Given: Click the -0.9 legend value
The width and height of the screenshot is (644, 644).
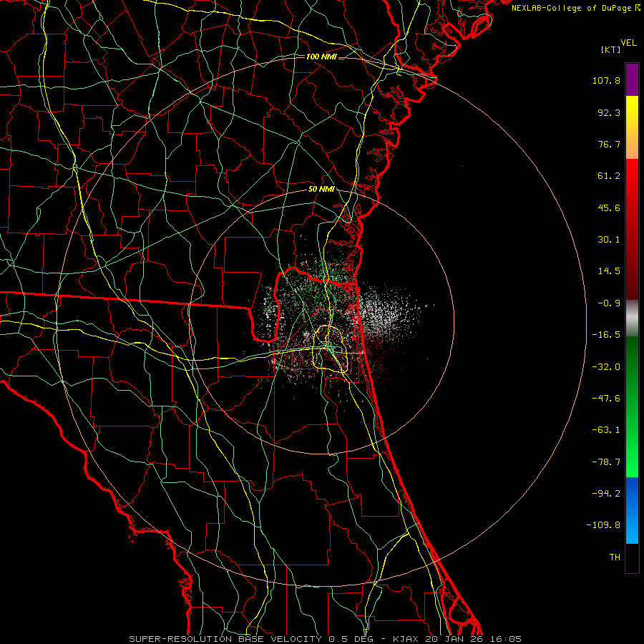Looking at the screenshot, I should click(609, 303).
